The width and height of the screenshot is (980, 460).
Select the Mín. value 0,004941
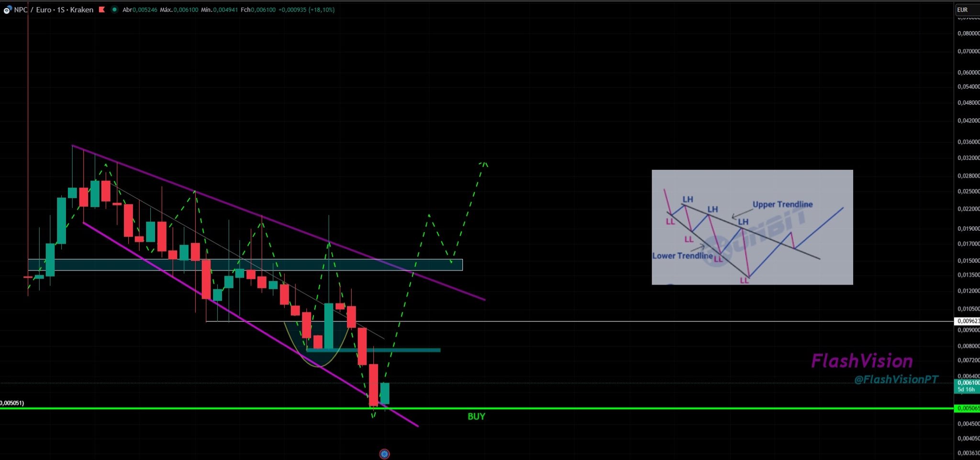[x=226, y=10]
